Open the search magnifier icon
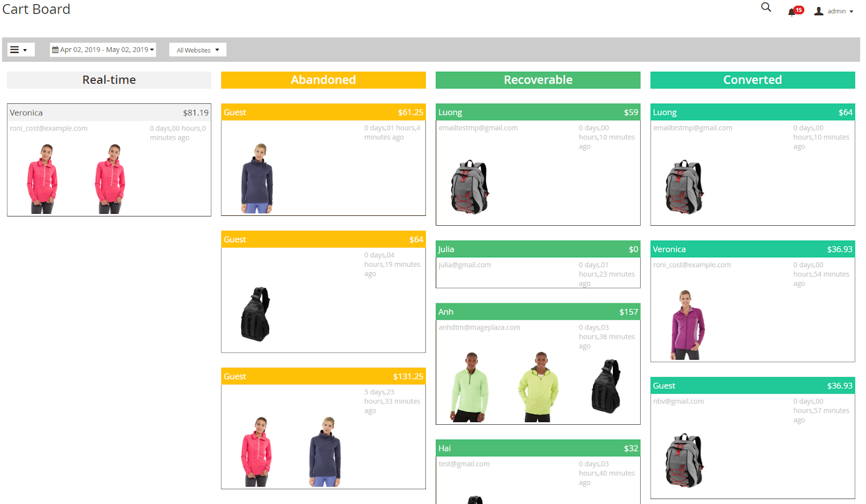This screenshot has width=866, height=504. coord(766,8)
